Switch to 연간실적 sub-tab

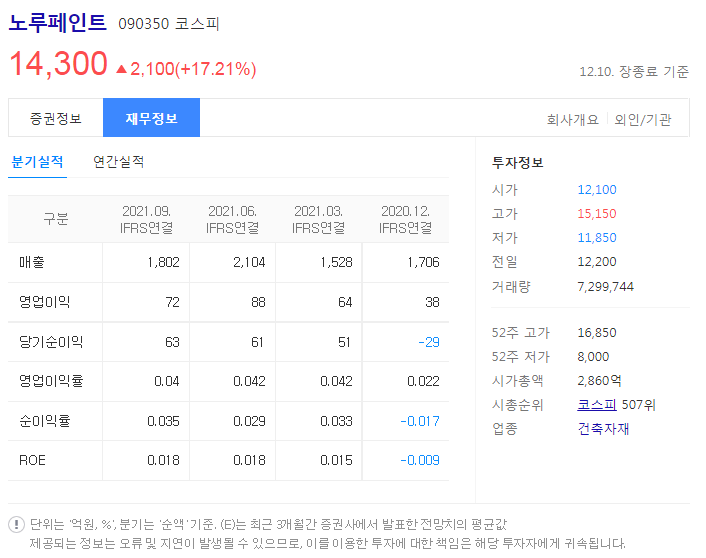[x=118, y=162]
